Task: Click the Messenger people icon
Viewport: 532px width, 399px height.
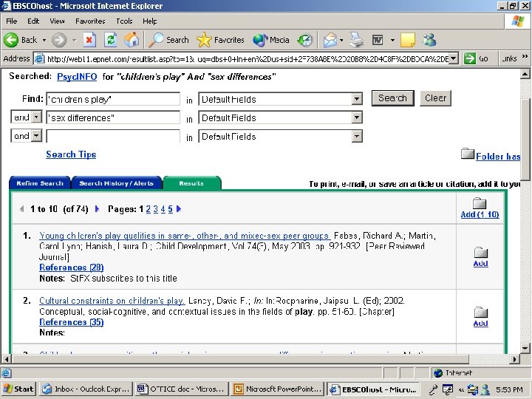Action: coord(429,40)
